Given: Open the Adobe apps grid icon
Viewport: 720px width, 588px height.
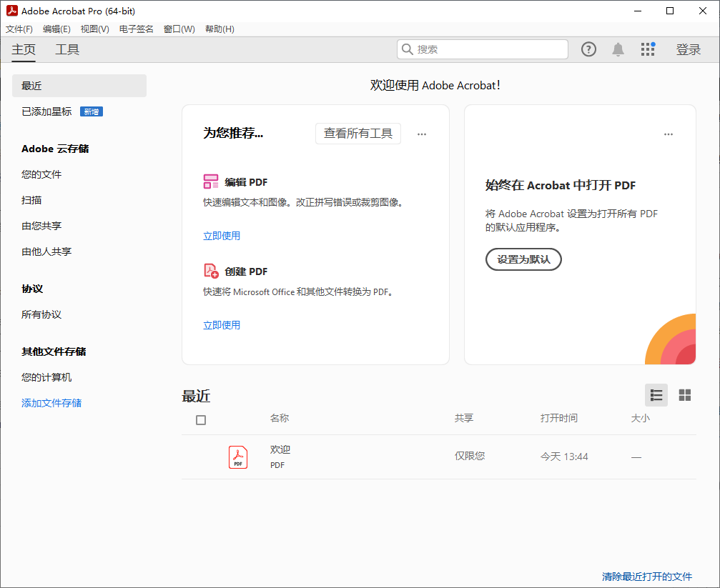Looking at the screenshot, I should pyautogui.click(x=648, y=49).
